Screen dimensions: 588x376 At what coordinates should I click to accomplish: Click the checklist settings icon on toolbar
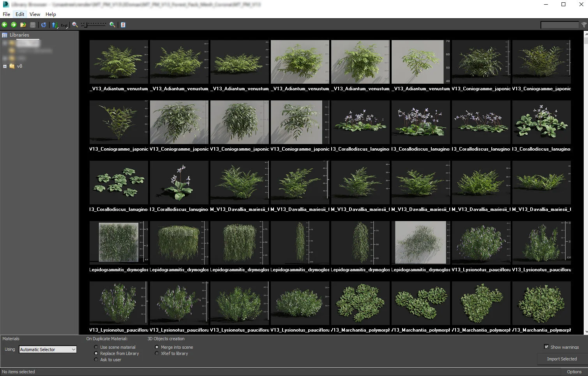click(x=123, y=25)
